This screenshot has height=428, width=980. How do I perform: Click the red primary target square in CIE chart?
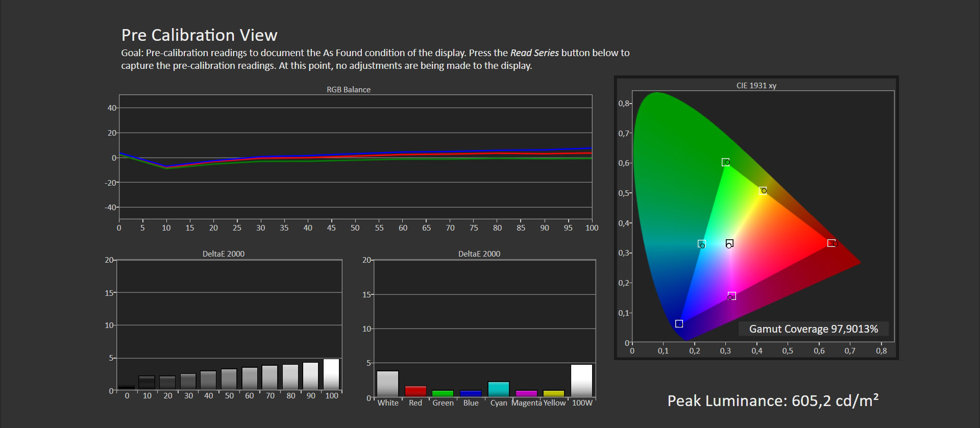tap(831, 243)
